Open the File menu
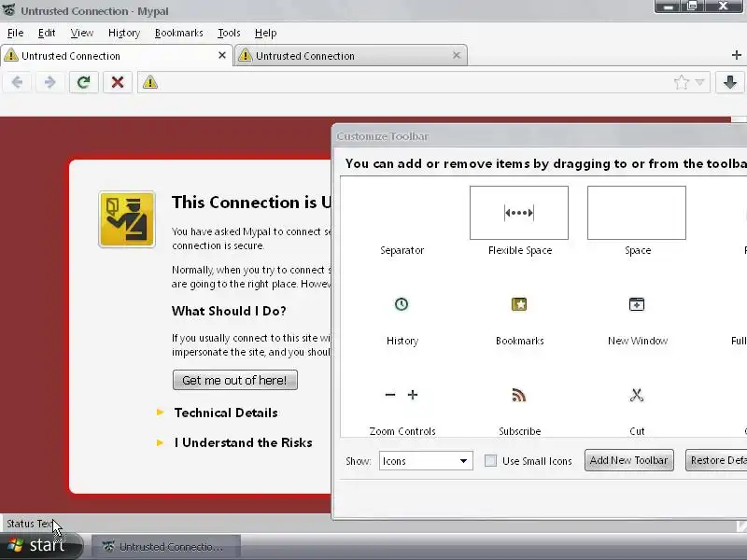747x560 pixels. (15, 33)
